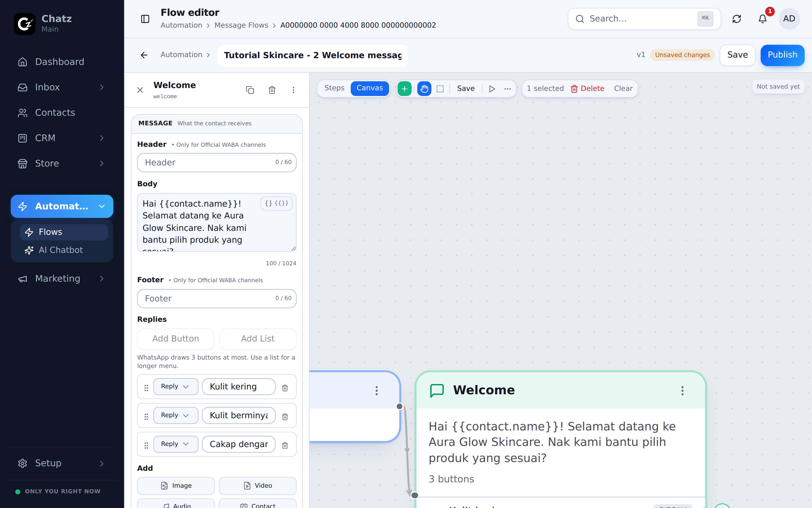Screen dimensions: 812x508
Task: Edit the Kulit kering button label
Action: point(239,387)
